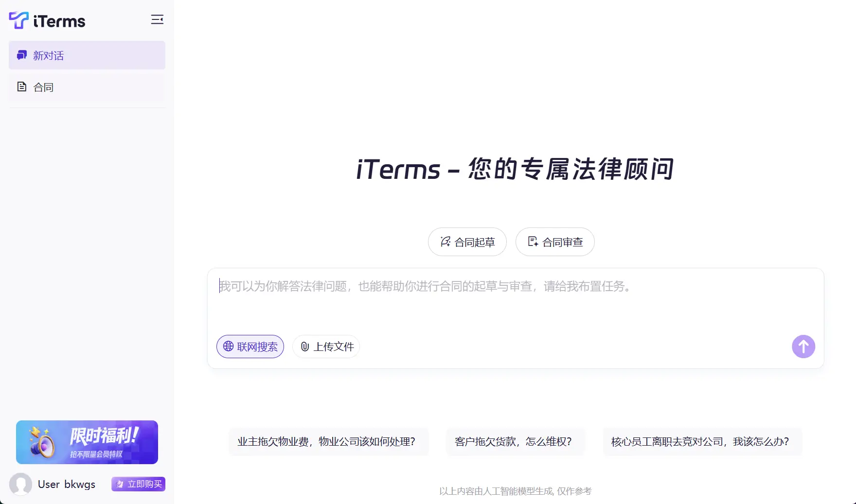Select the suggestion about 业主拖欠物业费
Viewport: 856px width, 504px height.
[x=329, y=442]
